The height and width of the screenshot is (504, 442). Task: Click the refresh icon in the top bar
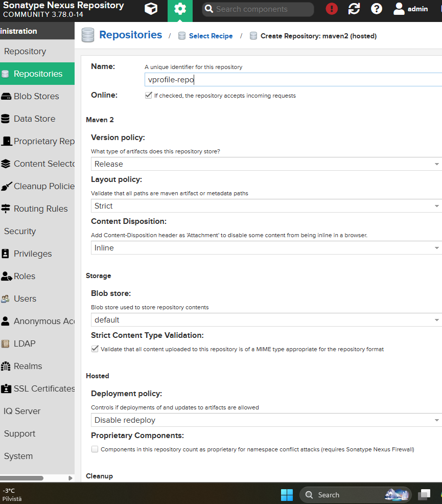(x=354, y=9)
